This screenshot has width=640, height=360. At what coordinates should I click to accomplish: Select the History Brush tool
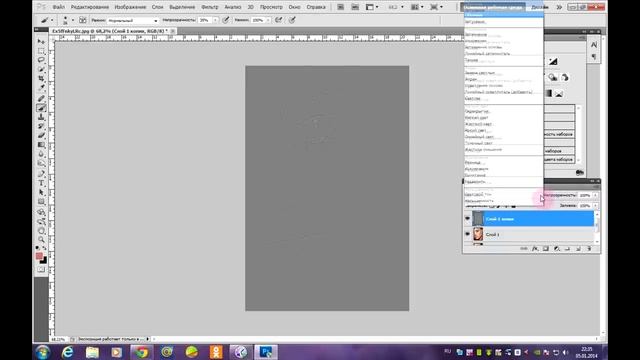[x=41, y=126]
